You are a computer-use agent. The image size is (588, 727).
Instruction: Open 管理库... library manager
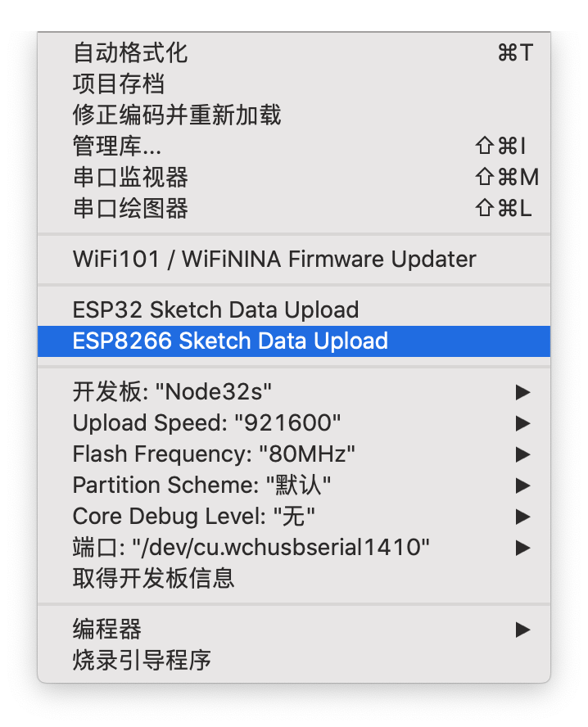tap(293, 146)
